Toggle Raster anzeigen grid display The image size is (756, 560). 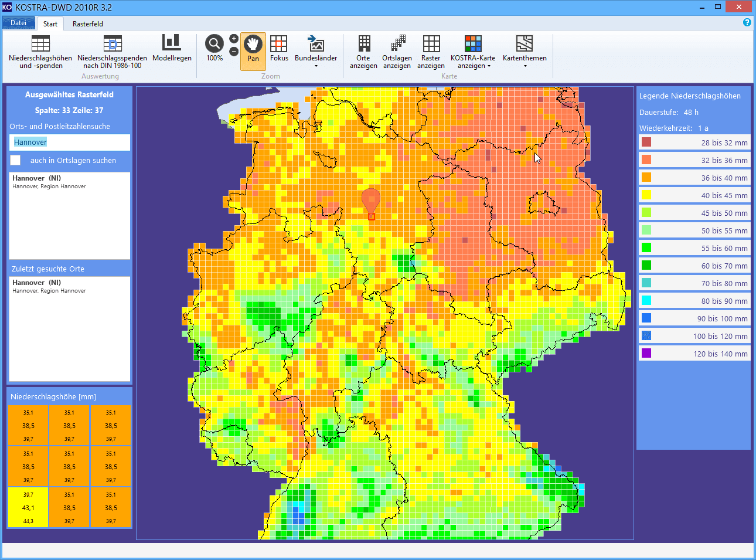(x=431, y=52)
